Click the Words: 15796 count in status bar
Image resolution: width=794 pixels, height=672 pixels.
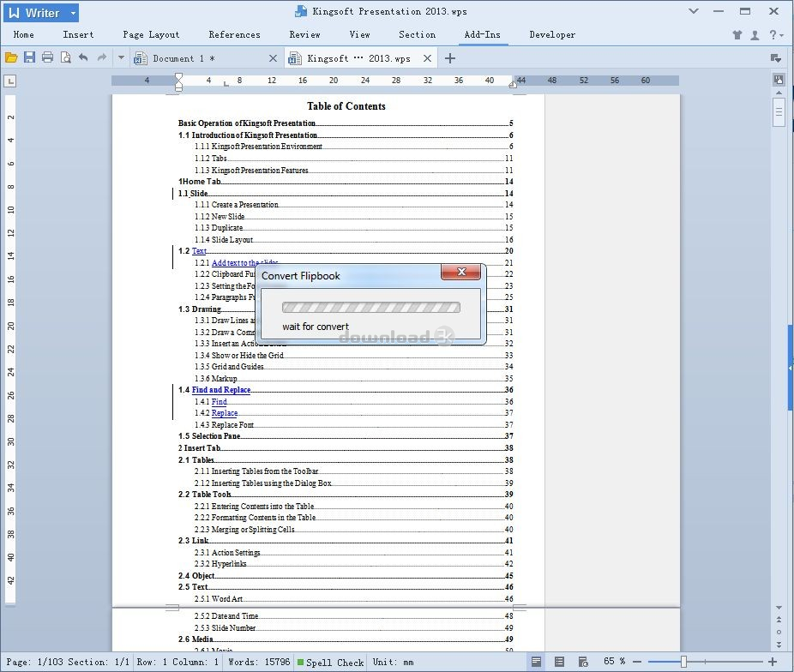click(259, 662)
